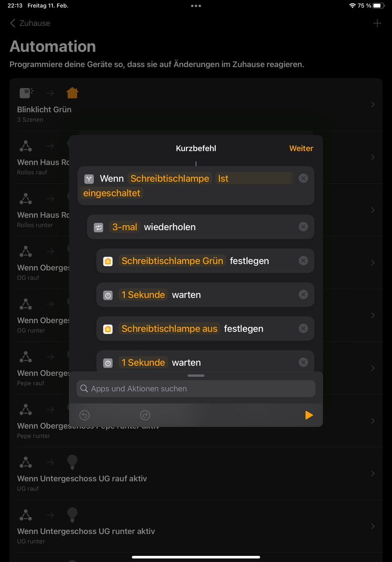Change the 3-mal repeat count
Screen dimensions: 392x562
125,227
